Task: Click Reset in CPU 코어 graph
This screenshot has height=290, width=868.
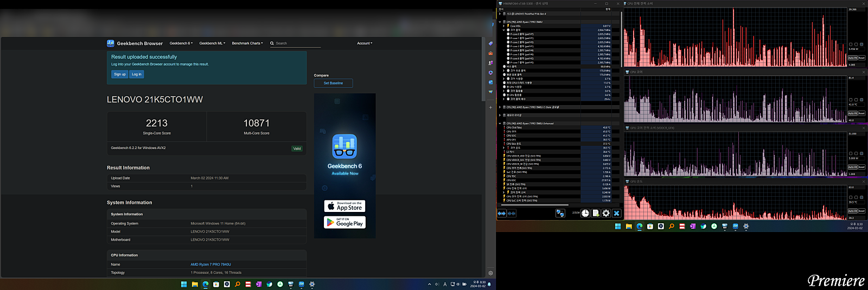Action: click(861, 113)
